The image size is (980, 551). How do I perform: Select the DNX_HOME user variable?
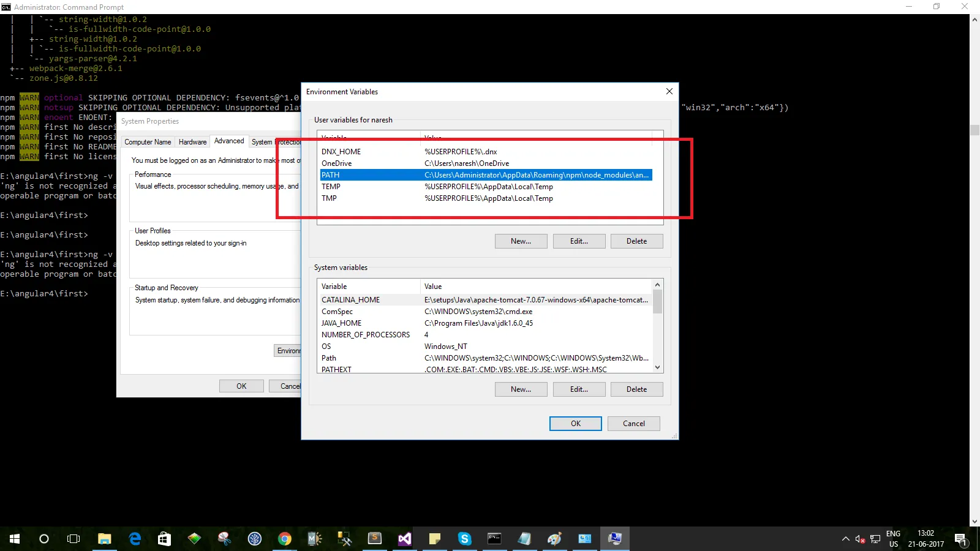coord(486,152)
